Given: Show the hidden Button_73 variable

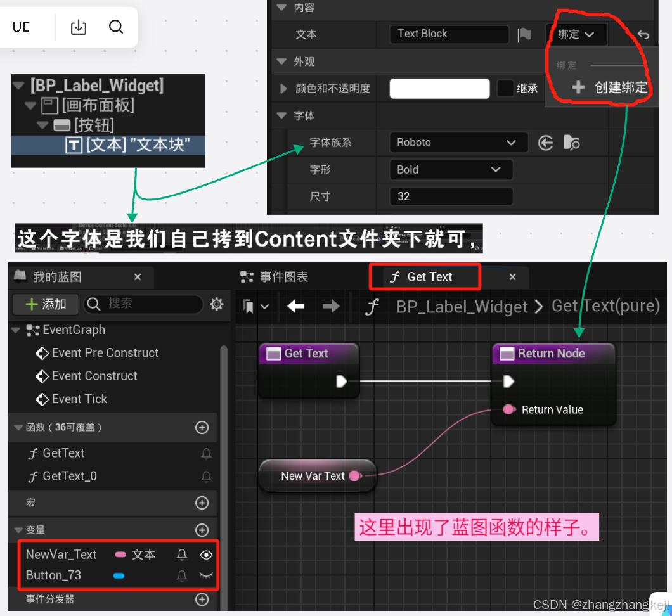Looking at the screenshot, I should 206,575.
